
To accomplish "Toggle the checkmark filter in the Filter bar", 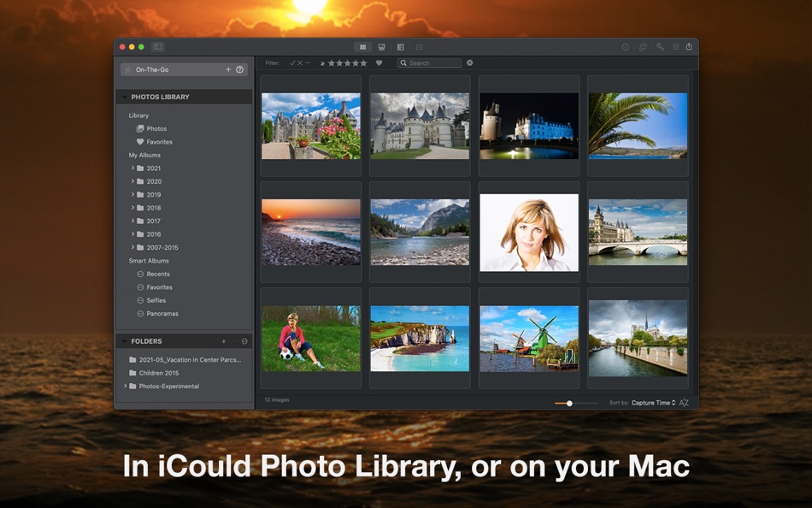I will (x=293, y=62).
